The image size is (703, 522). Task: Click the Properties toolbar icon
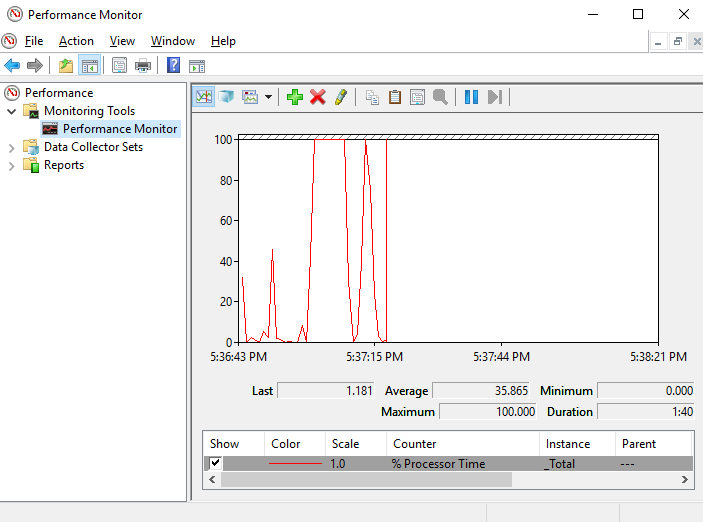click(119, 65)
